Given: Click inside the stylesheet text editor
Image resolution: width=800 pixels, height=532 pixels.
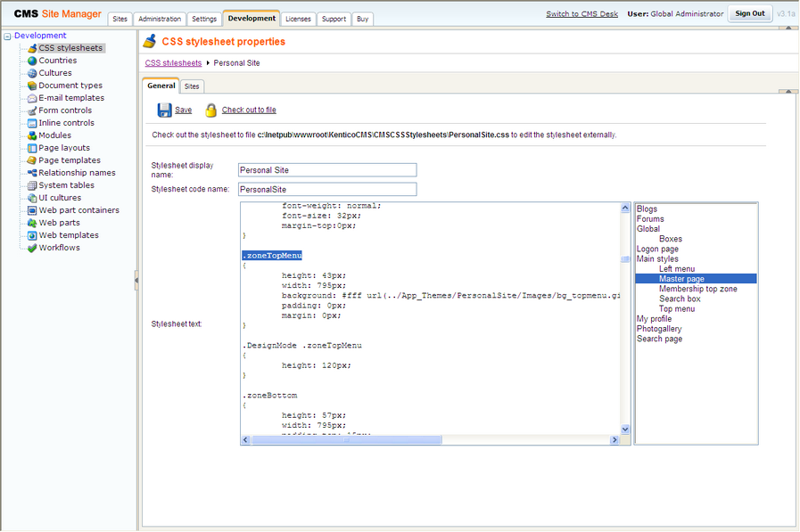Looking at the screenshot, I should click(x=431, y=318).
